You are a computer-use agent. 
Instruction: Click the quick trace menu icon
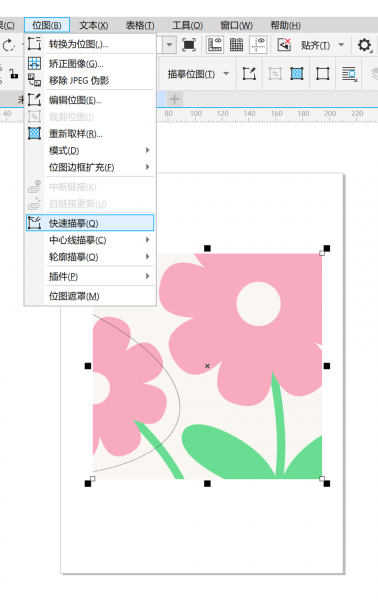click(34, 223)
